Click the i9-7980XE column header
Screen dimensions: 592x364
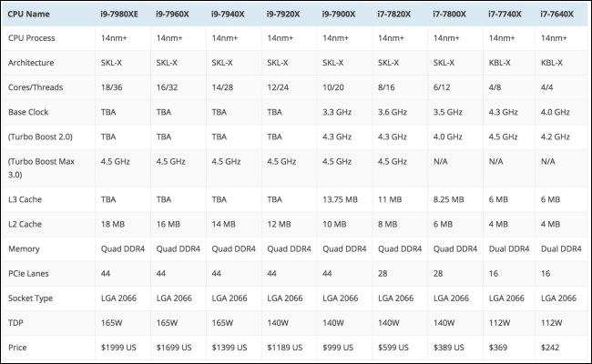tap(119, 14)
